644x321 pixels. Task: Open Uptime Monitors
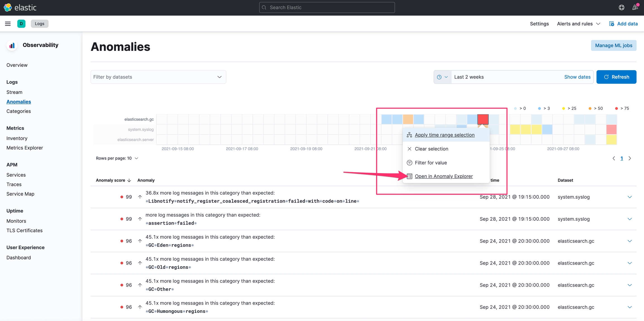(x=16, y=221)
